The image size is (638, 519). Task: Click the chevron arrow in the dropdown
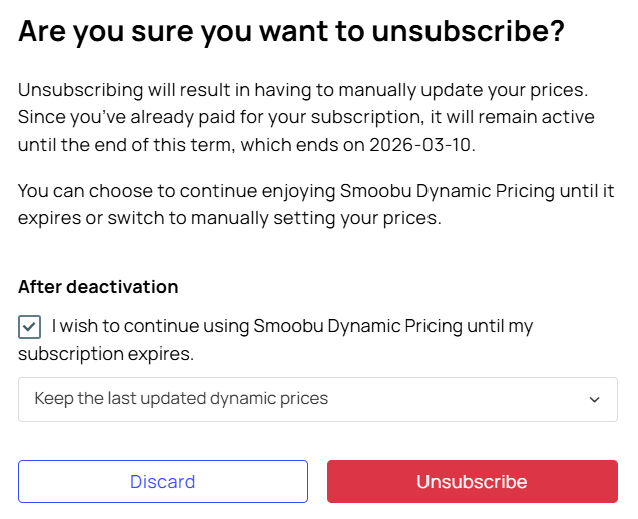pos(594,399)
